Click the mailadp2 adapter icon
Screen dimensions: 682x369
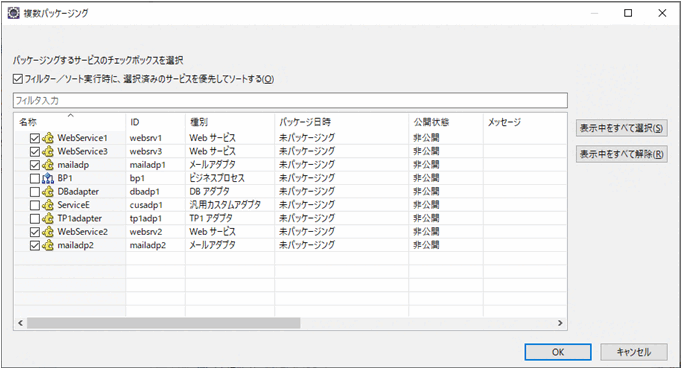(x=48, y=245)
